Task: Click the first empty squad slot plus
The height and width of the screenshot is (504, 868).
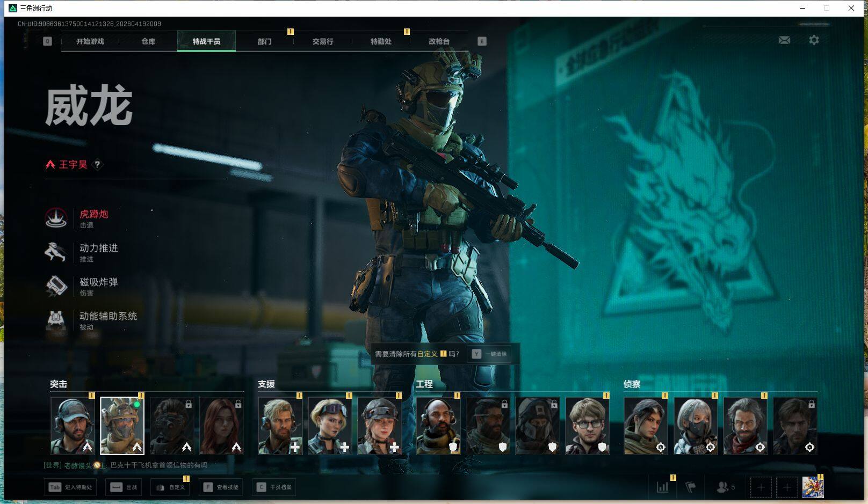Action: (x=761, y=487)
